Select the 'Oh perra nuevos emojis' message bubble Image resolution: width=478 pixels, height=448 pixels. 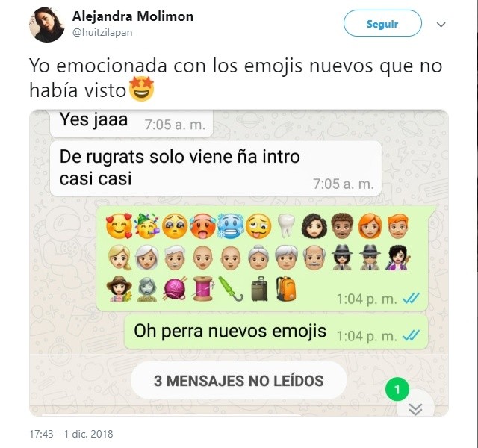click(x=276, y=332)
